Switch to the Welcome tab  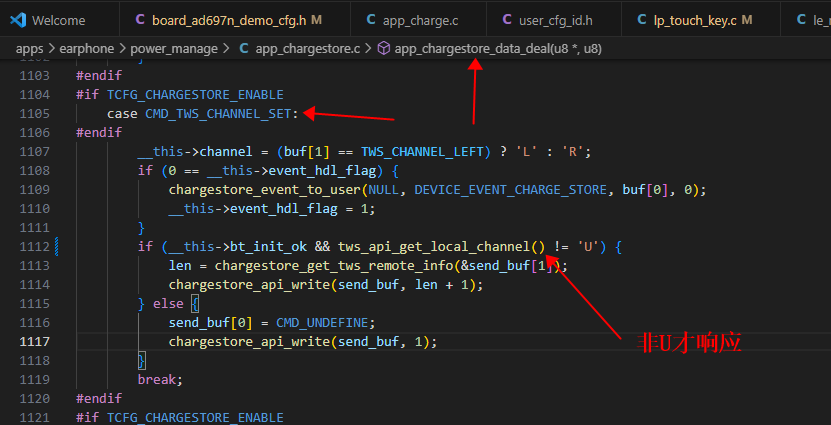coord(58,20)
